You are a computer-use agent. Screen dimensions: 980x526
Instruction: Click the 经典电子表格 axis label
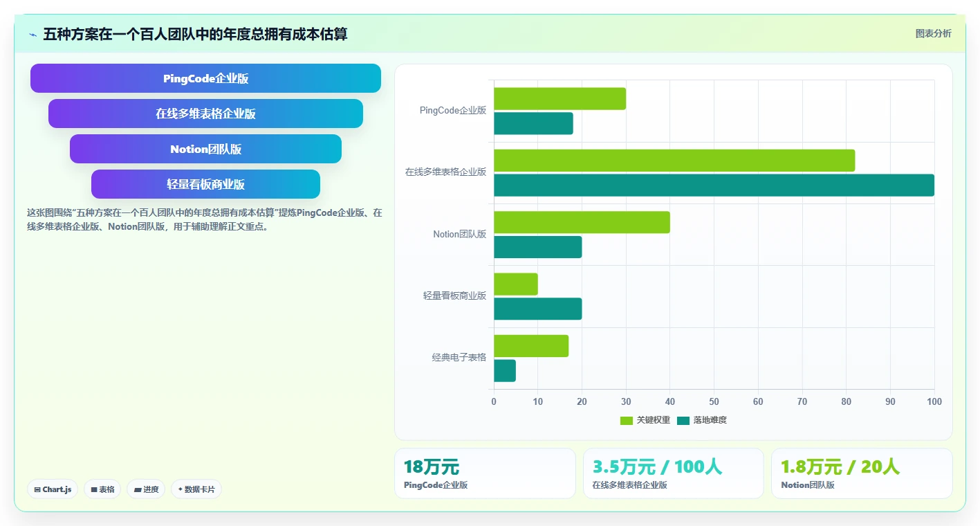point(459,358)
